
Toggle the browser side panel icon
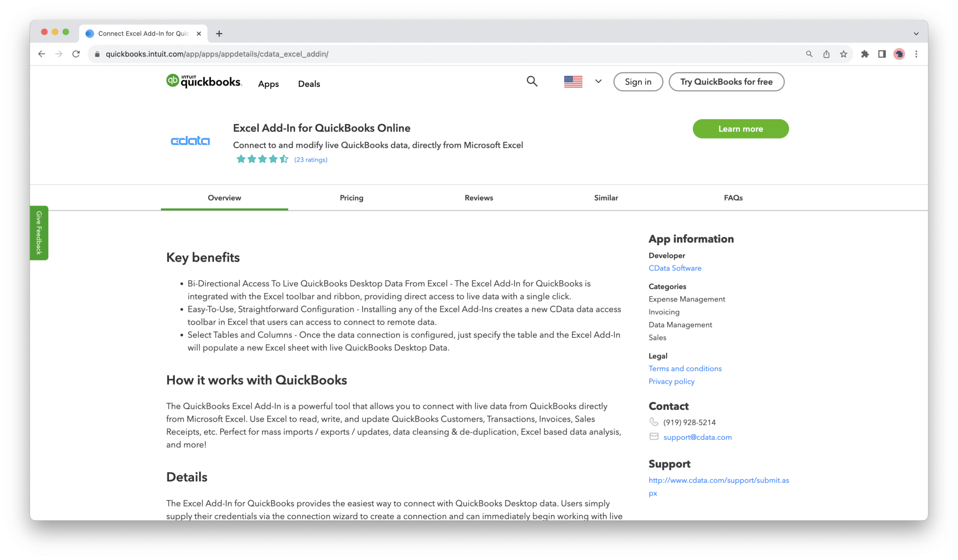tap(882, 54)
